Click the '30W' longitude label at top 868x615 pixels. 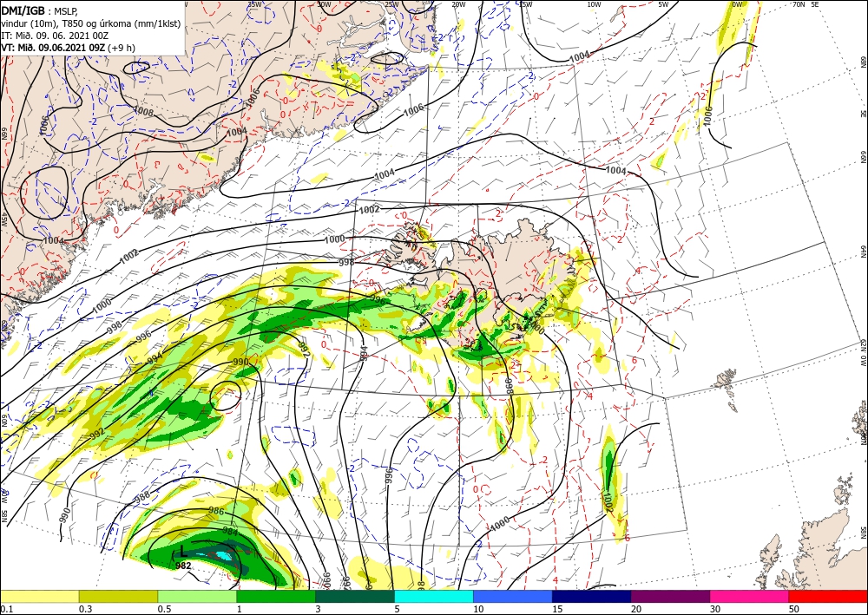pyautogui.click(x=324, y=4)
